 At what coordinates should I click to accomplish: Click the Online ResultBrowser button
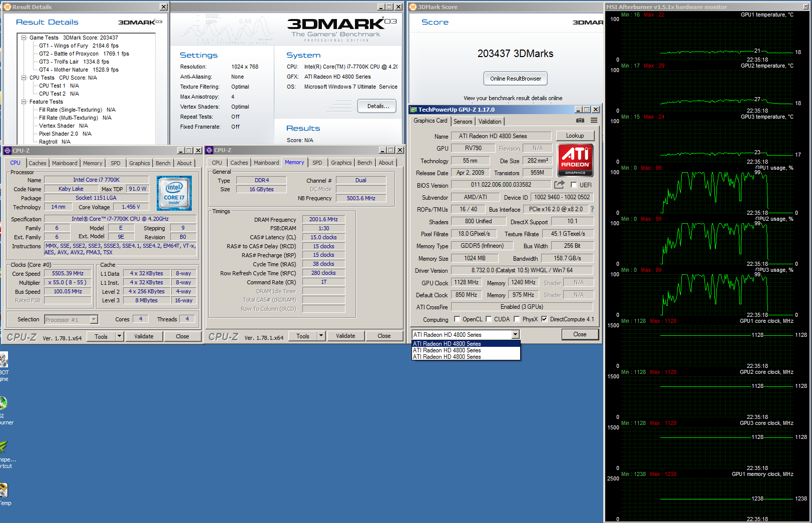[x=516, y=79]
